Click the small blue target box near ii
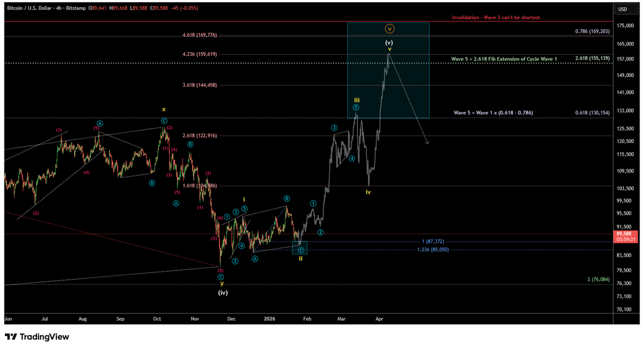The height and width of the screenshot is (349, 644). tap(300, 248)
